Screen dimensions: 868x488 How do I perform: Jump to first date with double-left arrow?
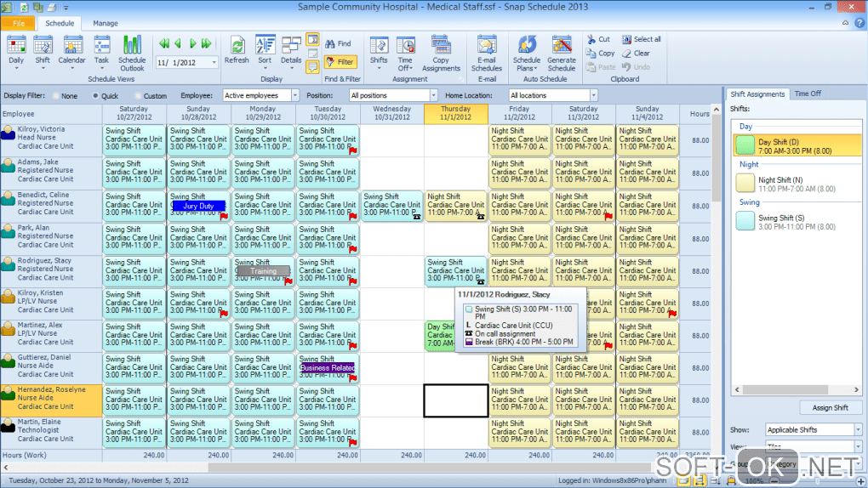point(164,43)
